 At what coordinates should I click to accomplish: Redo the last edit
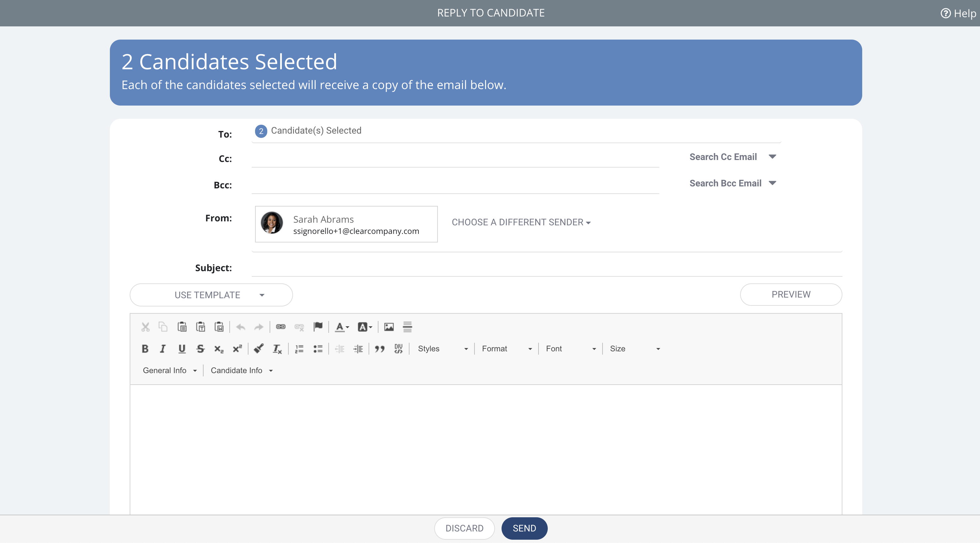(259, 327)
